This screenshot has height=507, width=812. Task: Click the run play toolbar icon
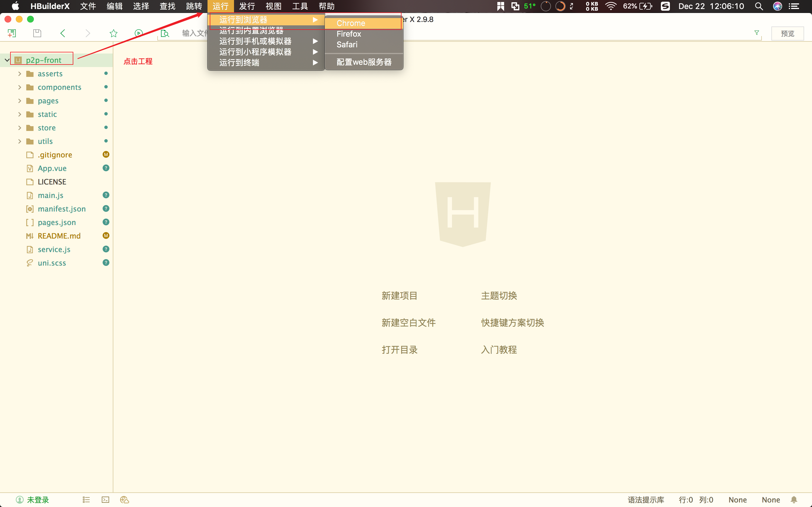[139, 33]
